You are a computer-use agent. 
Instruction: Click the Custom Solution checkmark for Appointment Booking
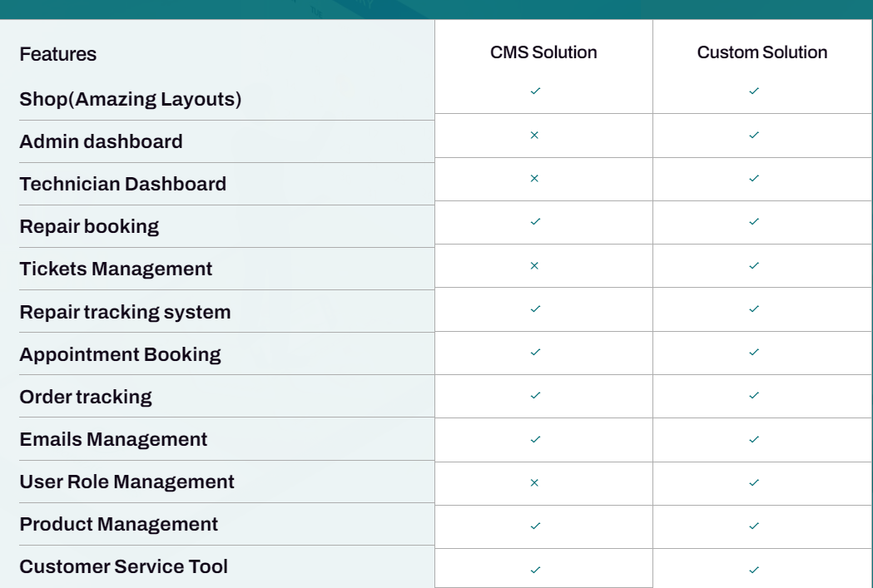pyautogui.click(x=754, y=352)
